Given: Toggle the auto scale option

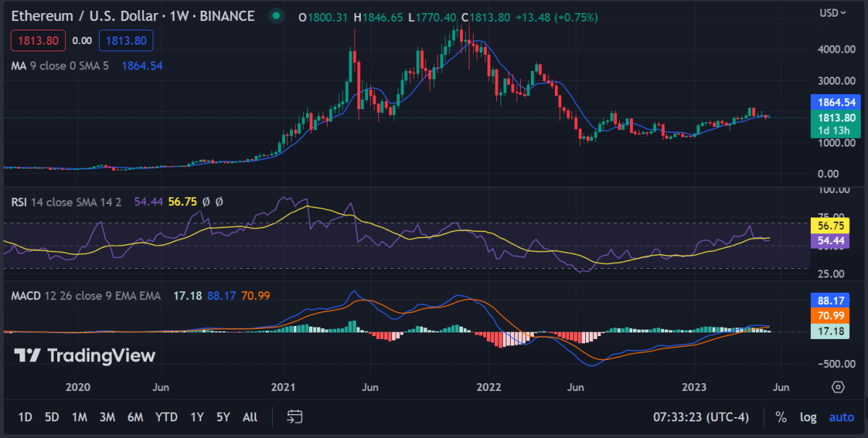Looking at the screenshot, I should point(841,417).
